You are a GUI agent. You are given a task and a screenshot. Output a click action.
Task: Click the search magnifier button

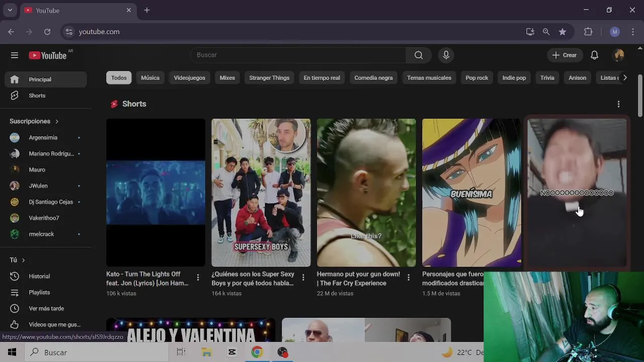[x=419, y=55]
